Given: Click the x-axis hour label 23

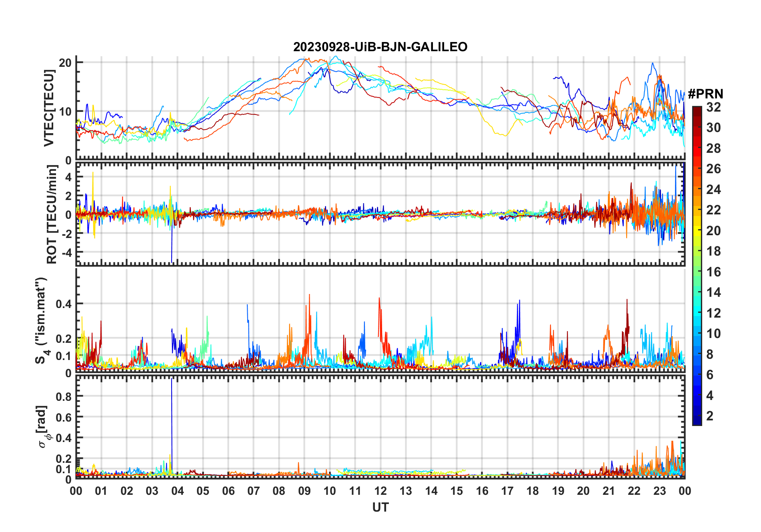Looking at the screenshot, I should tap(660, 491).
